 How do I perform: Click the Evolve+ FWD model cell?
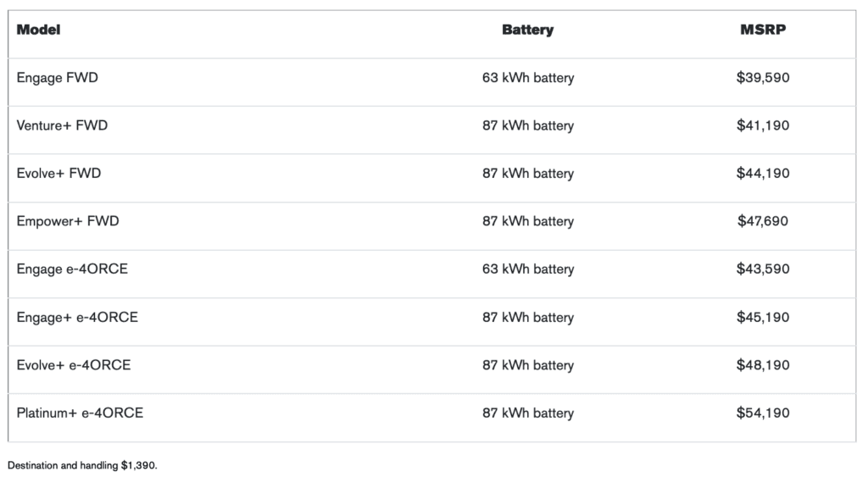(59, 174)
